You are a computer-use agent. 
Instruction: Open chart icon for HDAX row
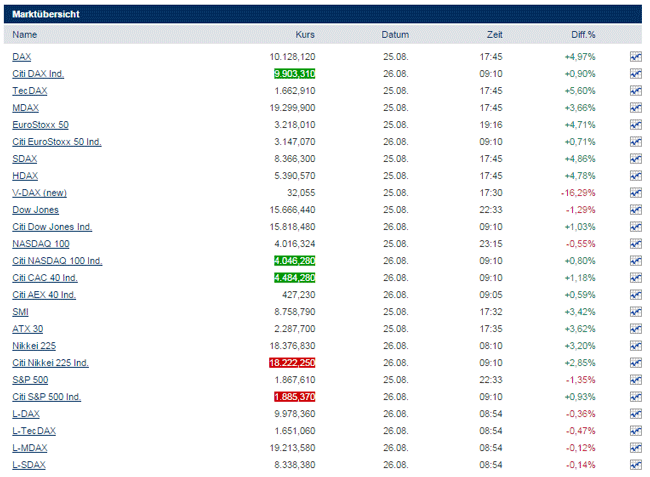tap(635, 176)
